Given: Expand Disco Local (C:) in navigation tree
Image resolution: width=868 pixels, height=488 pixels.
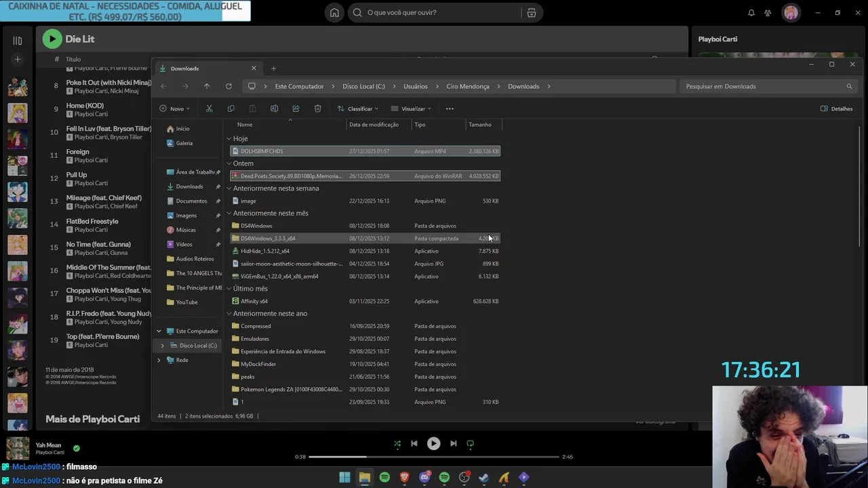Looking at the screenshot, I should 162,346.
